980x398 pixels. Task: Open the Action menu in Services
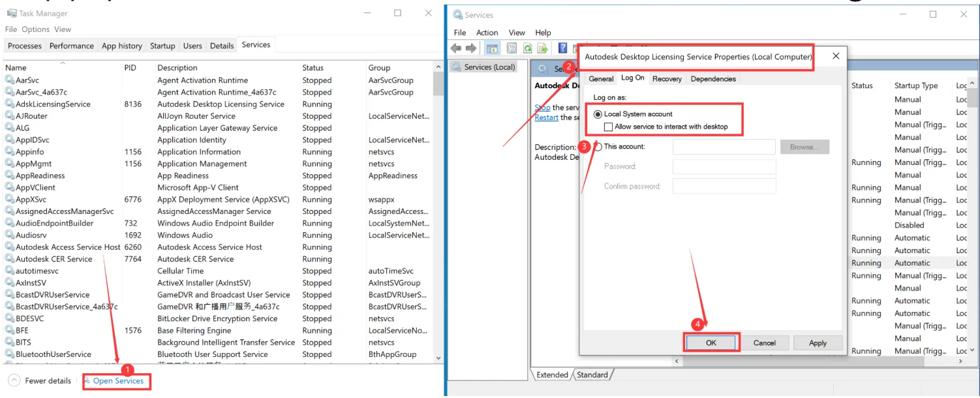coord(487,33)
